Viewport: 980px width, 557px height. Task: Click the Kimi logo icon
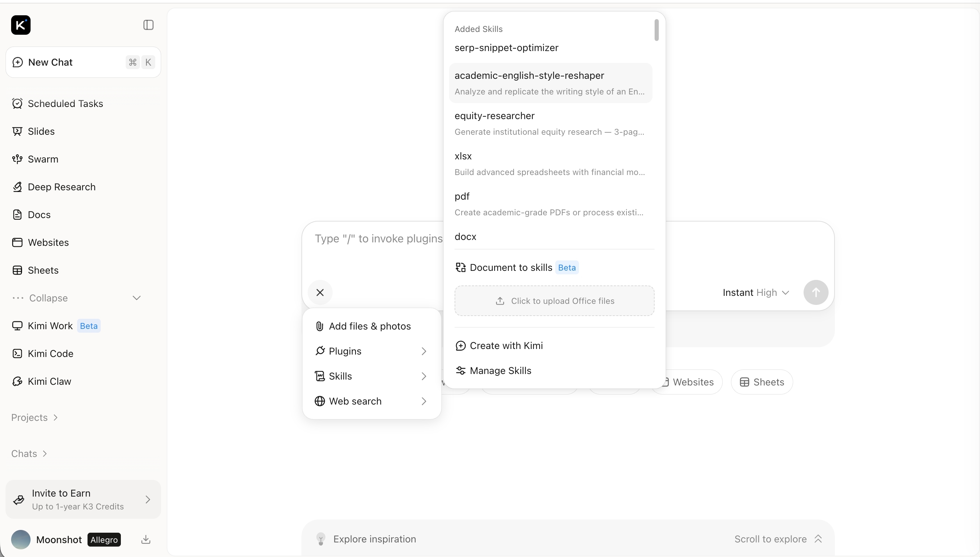pos(20,25)
